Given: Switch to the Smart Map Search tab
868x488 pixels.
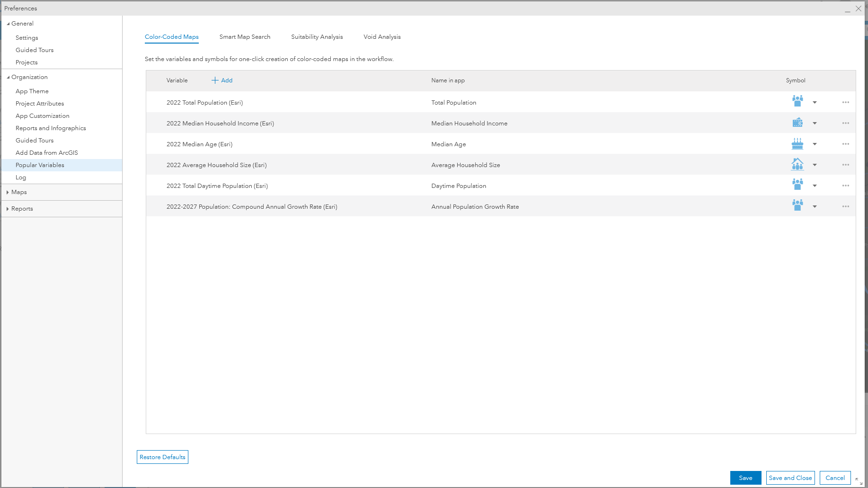Looking at the screenshot, I should point(244,36).
